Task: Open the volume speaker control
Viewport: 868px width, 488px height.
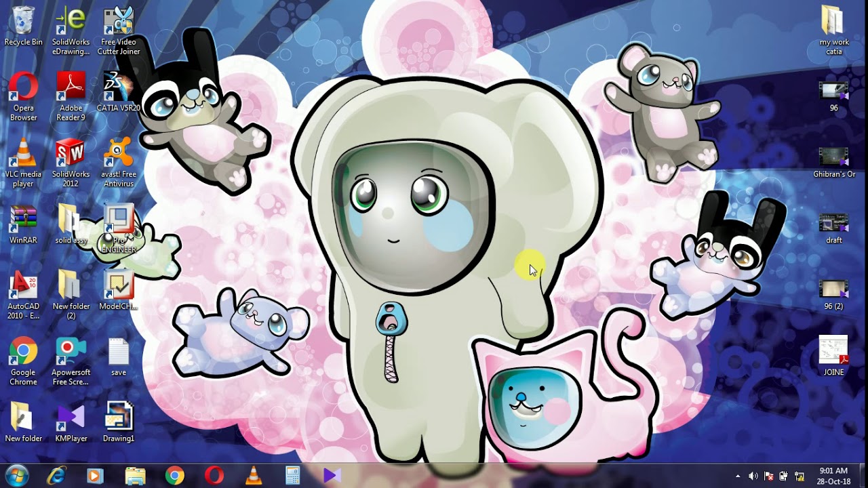Action: pyautogui.click(x=753, y=476)
